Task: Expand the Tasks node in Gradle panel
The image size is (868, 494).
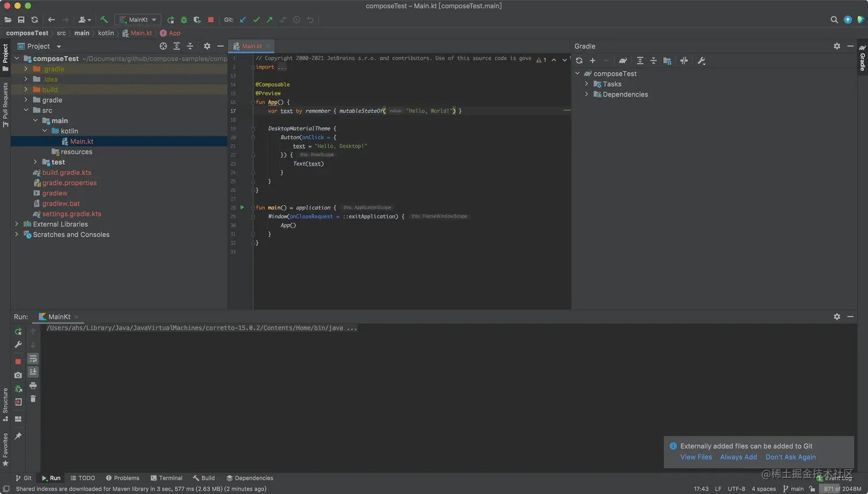Action: (587, 84)
